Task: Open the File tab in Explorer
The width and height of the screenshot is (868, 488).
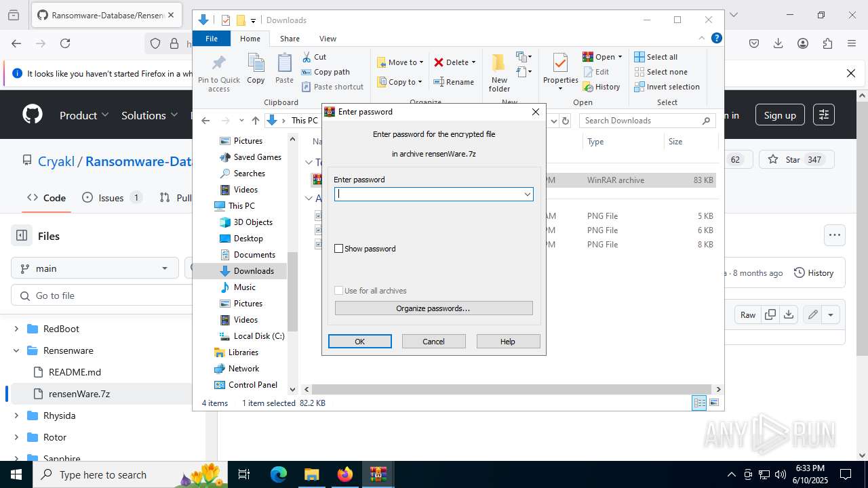Action: [212, 39]
